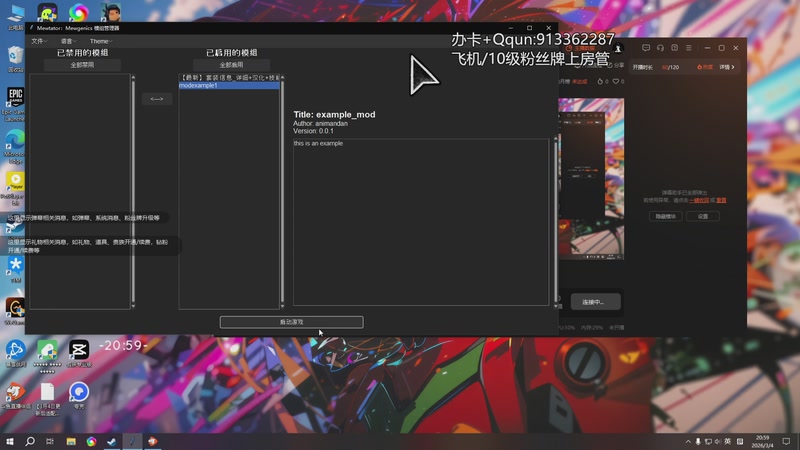
Task: Open the green ghost cat desktop icon
Action: [47, 13]
